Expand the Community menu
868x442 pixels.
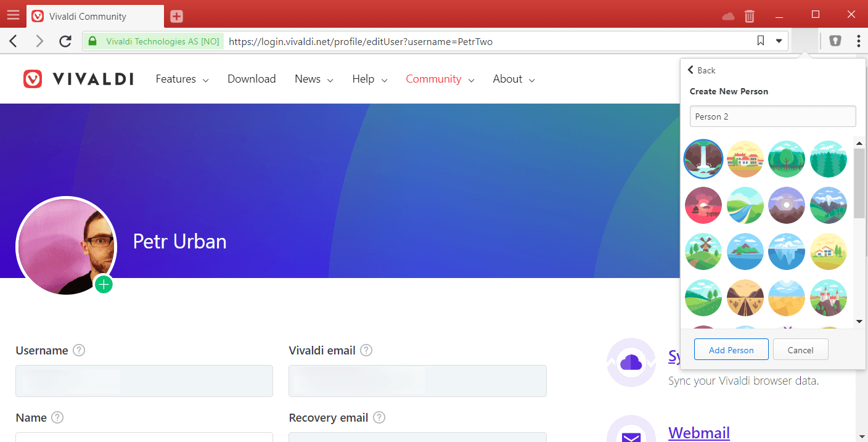click(x=440, y=79)
